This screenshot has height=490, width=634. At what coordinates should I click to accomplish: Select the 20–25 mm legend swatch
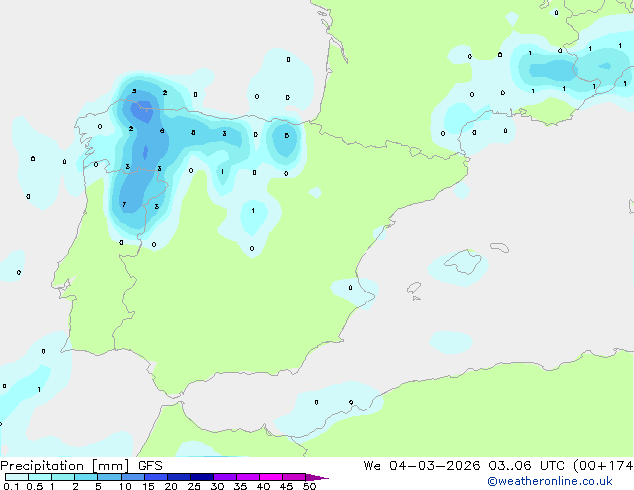coord(179,477)
